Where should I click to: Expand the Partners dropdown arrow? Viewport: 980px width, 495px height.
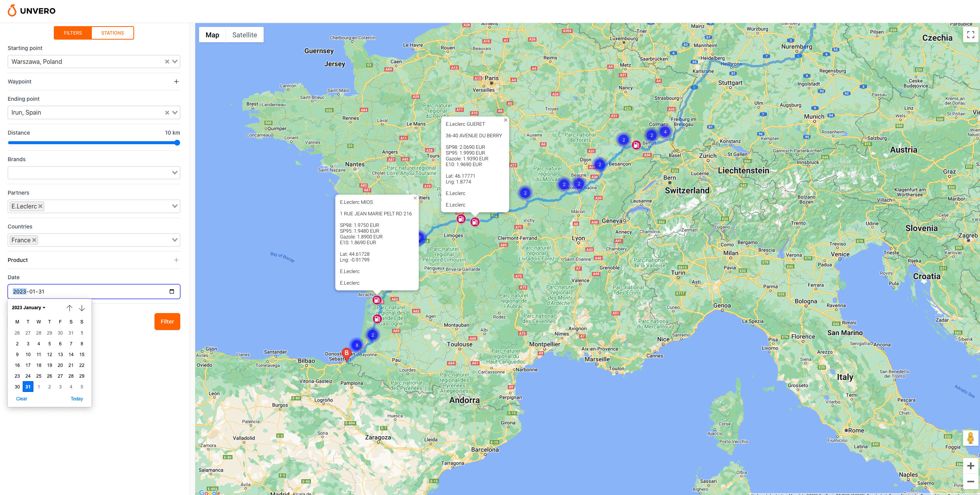tap(175, 206)
